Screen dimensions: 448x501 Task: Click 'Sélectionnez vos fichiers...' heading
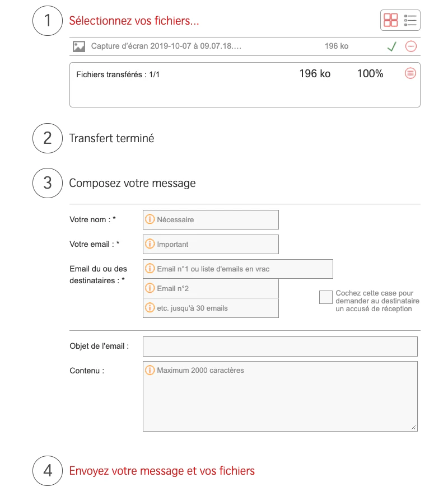[134, 21]
